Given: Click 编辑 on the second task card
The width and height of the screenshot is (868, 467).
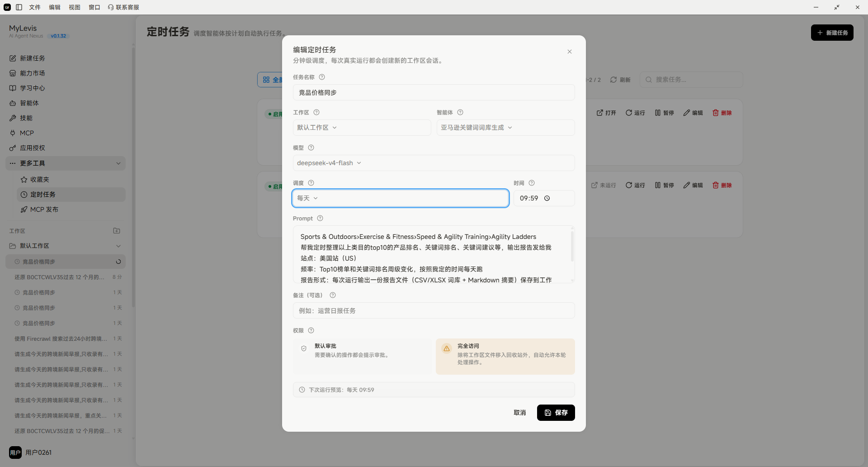Looking at the screenshot, I should pos(693,185).
